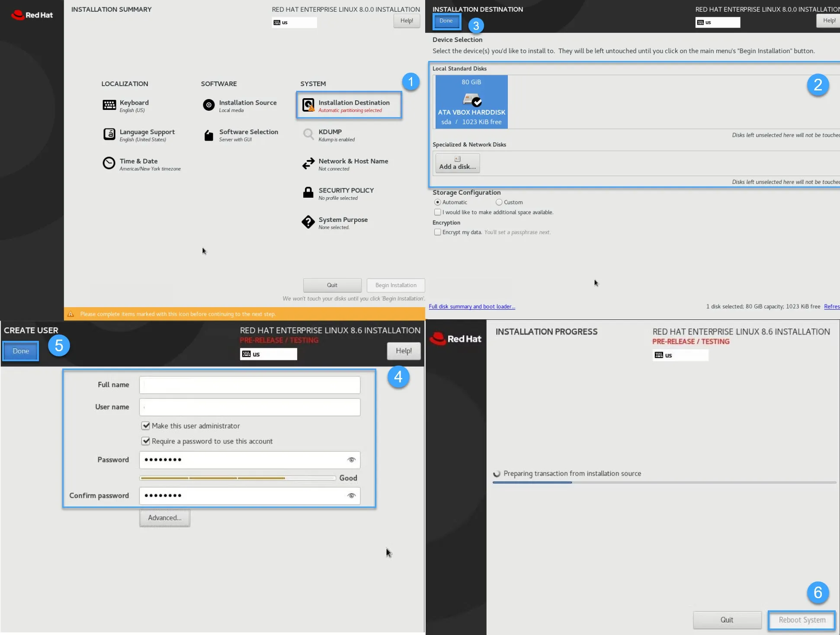The image size is (840, 635).
Task: Open the Keyboard settings icon
Action: tap(109, 105)
